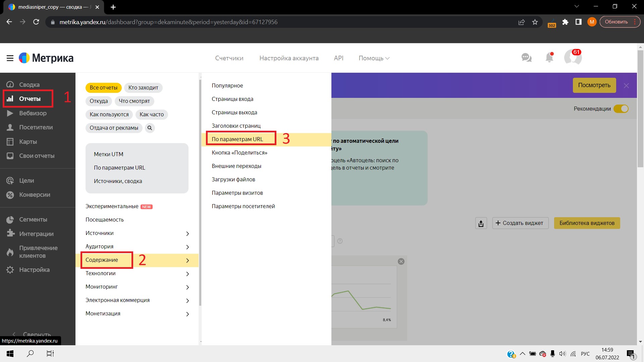644x362 pixels.
Task: Close the widget with the round X icon
Action: (x=401, y=261)
